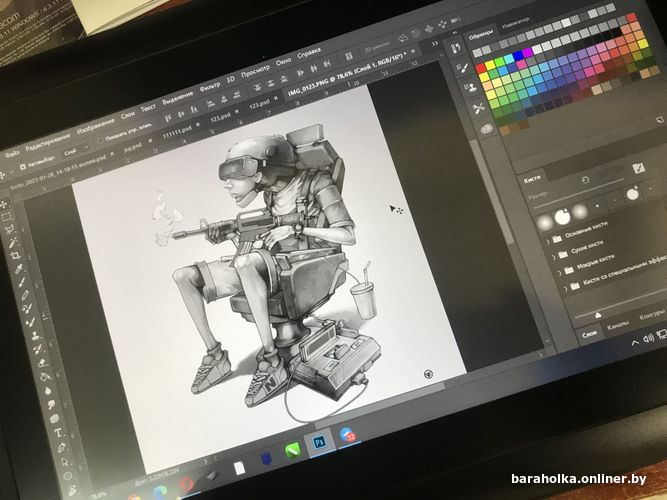The height and width of the screenshot is (500, 667).
Task: Click the new swatch icon in Образцы panel
Action: [661, 120]
